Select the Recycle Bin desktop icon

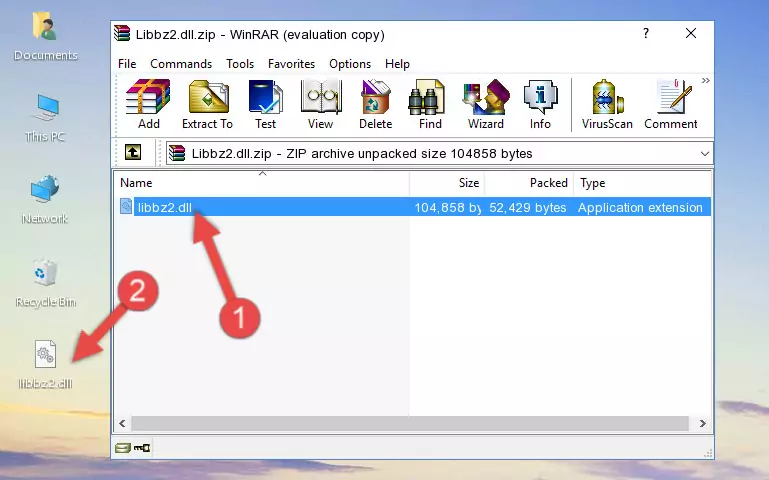pyautogui.click(x=46, y=283)
